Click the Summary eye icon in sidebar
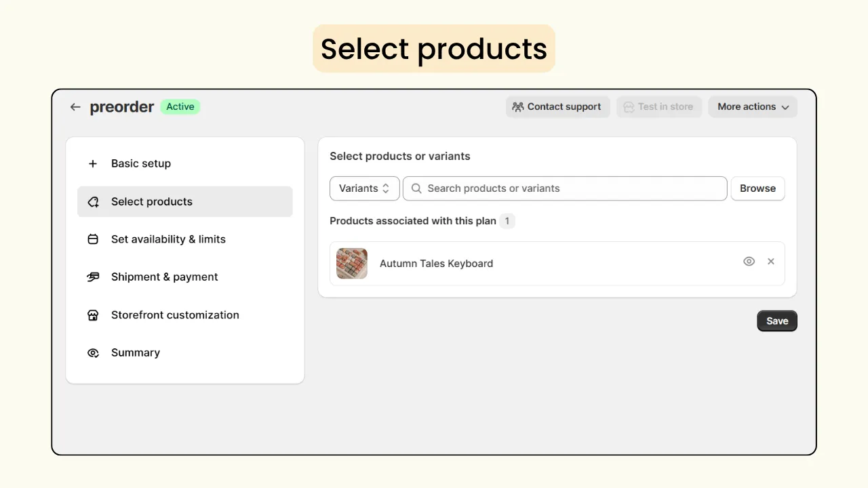The height and width of the screenshot is (488, 868). click(x=93, y=352)
